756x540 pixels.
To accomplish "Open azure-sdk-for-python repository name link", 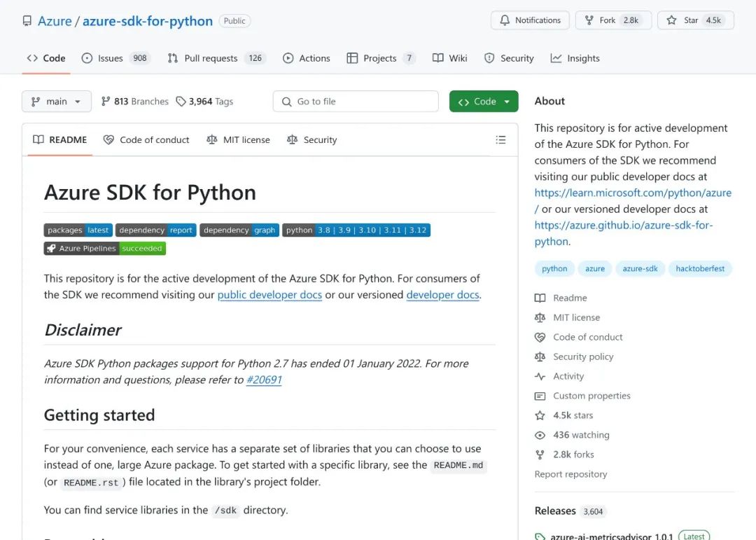I will 148,21.
